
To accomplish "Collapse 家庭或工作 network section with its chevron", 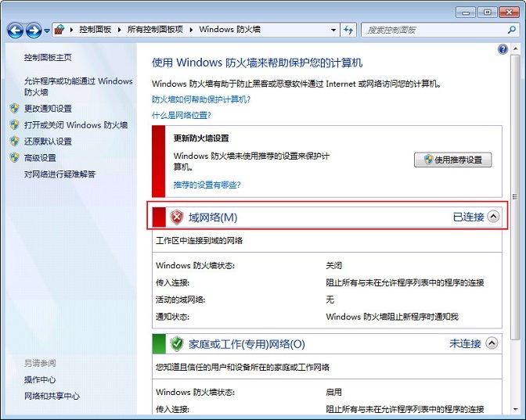I will 492,343.
